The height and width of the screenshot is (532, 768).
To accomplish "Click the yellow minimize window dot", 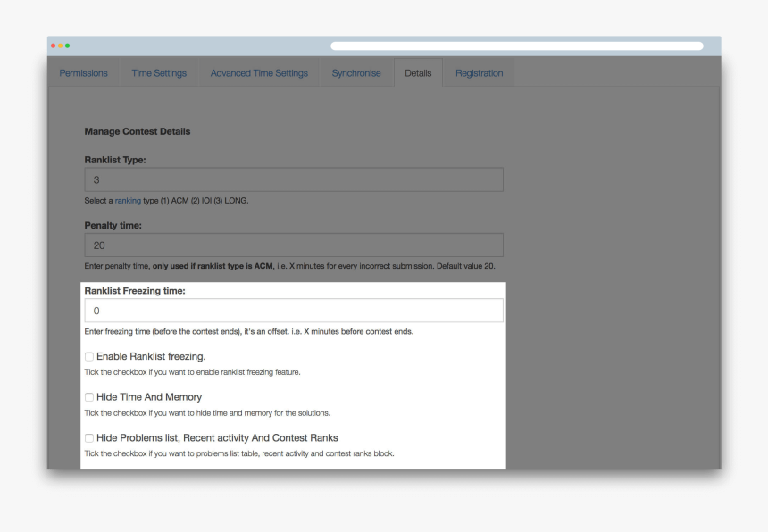I will coord(60,46).
